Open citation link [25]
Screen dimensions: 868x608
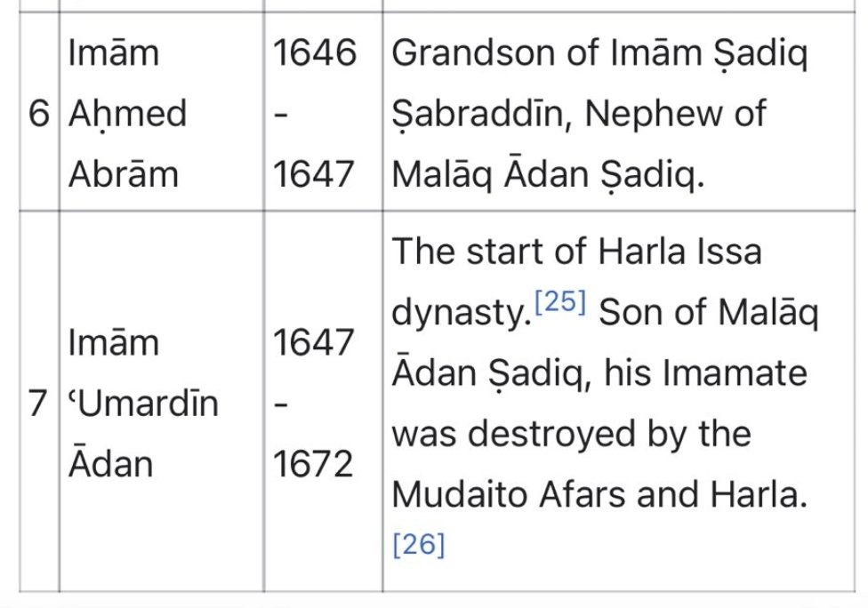click(559, 302)
